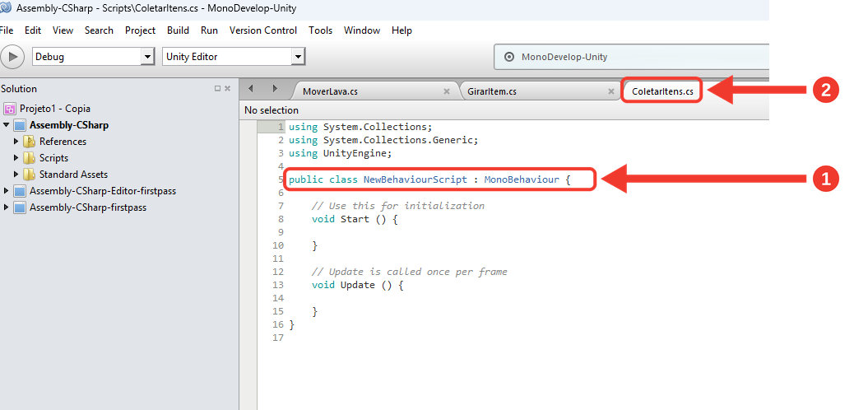Image resolution: width=868 pixels, height=410 pixels.
Task: Select the Assembly-CSharp project node
Action: click(x=69, y=125)
